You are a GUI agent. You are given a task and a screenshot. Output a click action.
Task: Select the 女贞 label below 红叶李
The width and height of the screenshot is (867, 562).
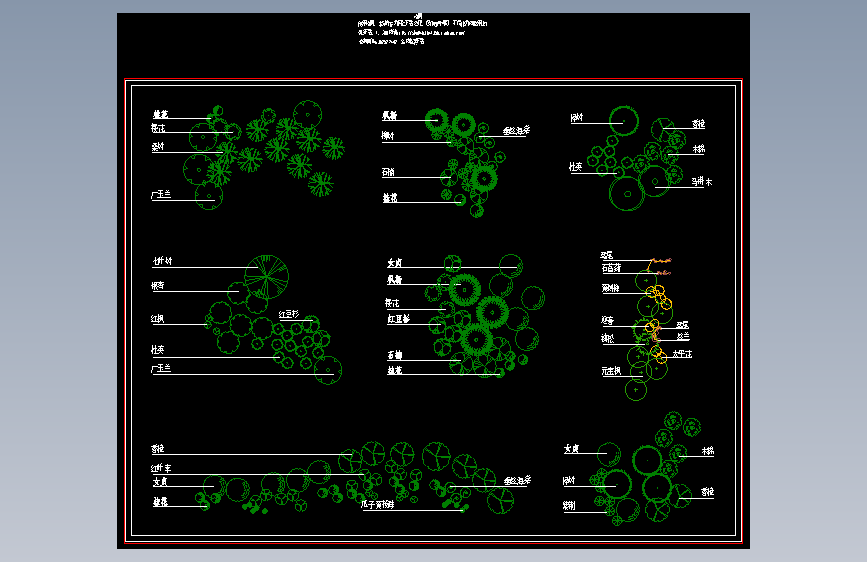pyautogui.click(x=160, y=482)
